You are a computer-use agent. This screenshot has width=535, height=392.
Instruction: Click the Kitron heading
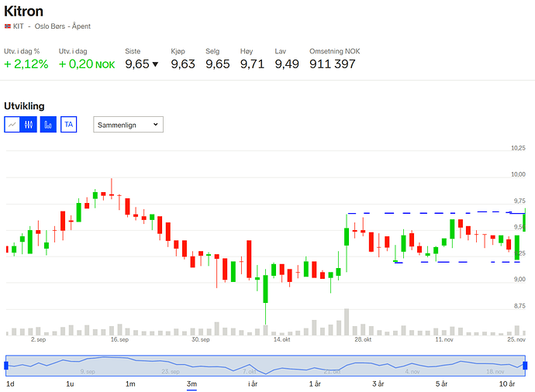click(23, 12)
